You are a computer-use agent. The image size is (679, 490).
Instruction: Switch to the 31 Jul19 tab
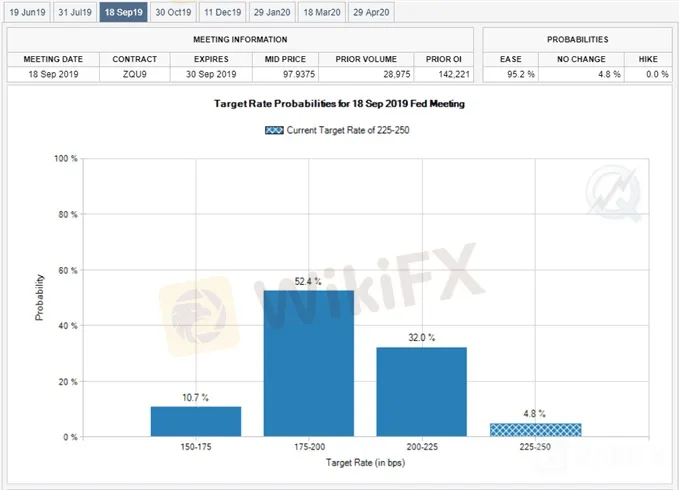75,12
